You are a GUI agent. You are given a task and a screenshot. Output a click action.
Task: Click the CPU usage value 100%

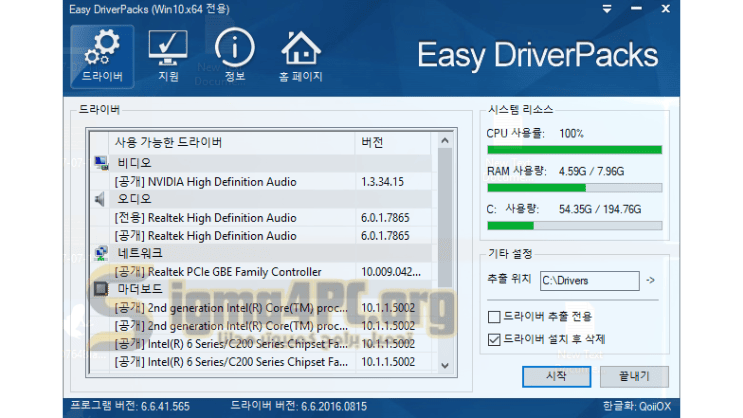(571, 134)
